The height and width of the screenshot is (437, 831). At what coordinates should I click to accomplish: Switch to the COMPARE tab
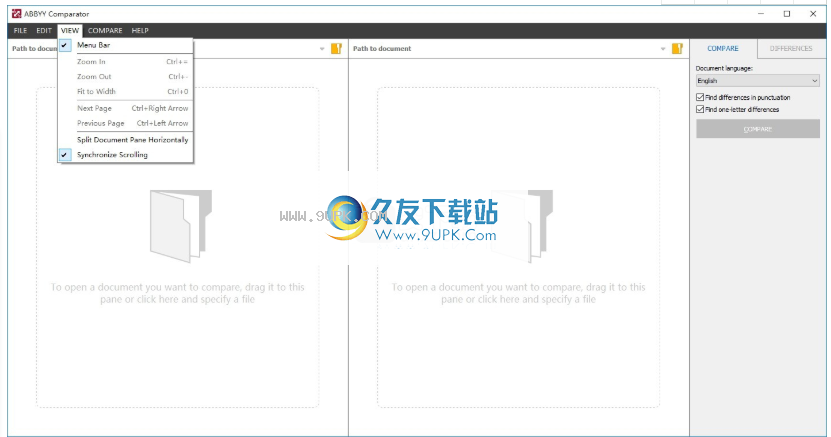[x=723, y=48]
